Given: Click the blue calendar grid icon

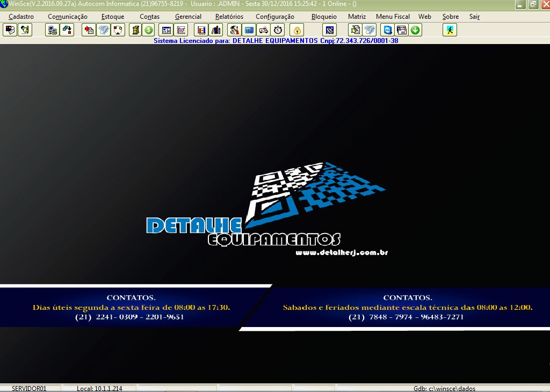Looking at the screenshot, I should (249, 30).
